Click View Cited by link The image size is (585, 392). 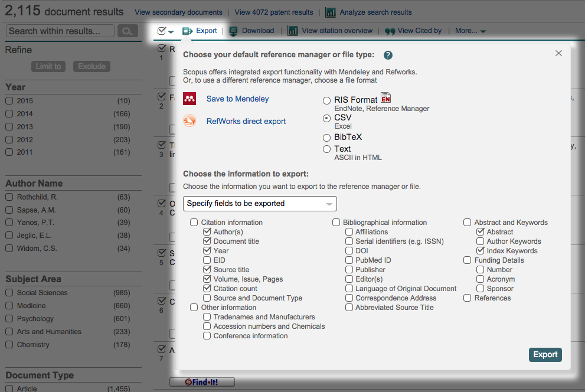coord(420,31)
